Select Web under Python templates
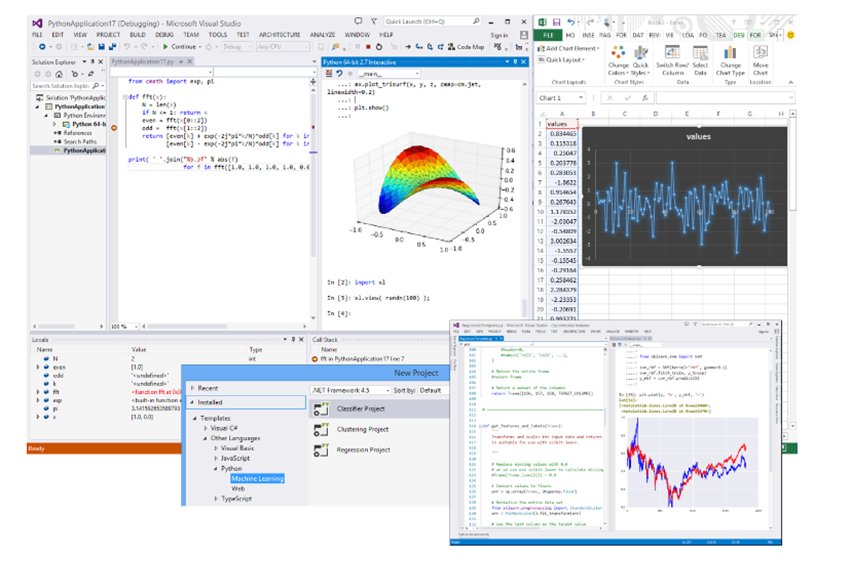This screenshot has height=561, width=851. 238,489
